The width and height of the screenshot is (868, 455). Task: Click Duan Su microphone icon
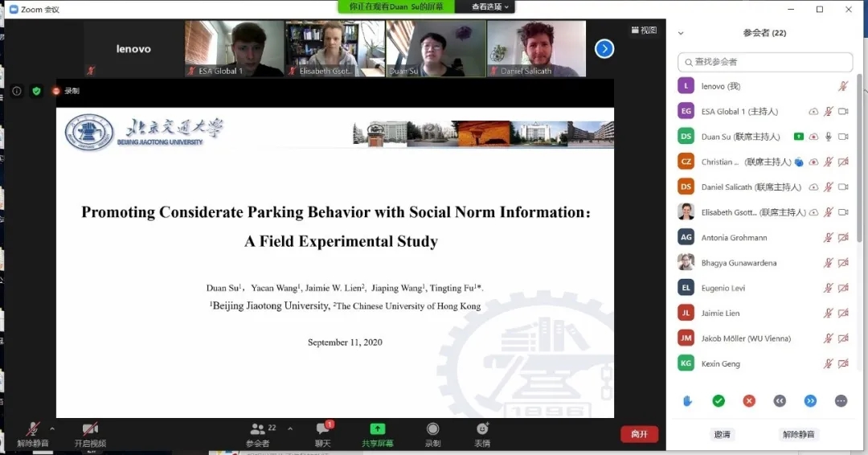point(828,137)
